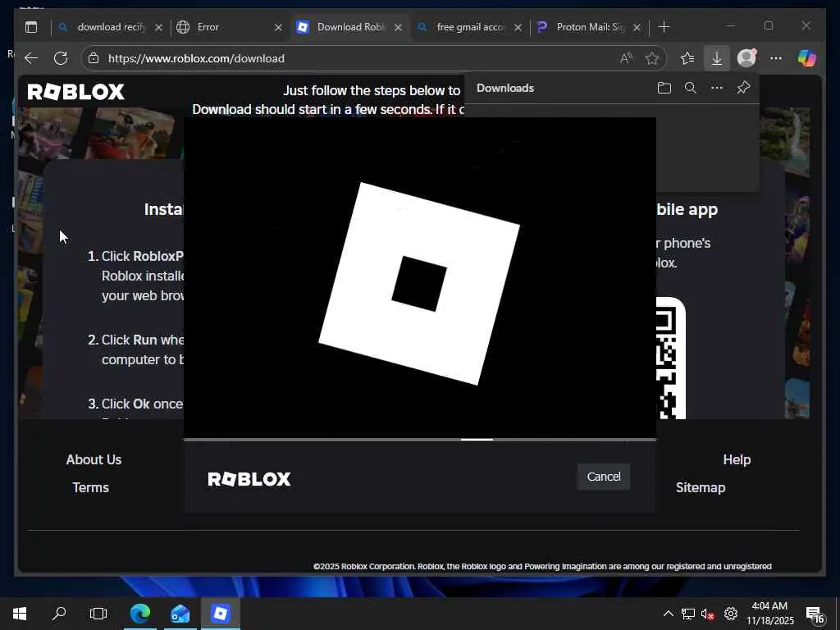
Task: Close the Download Roblox tab
Action: point(398,27)
